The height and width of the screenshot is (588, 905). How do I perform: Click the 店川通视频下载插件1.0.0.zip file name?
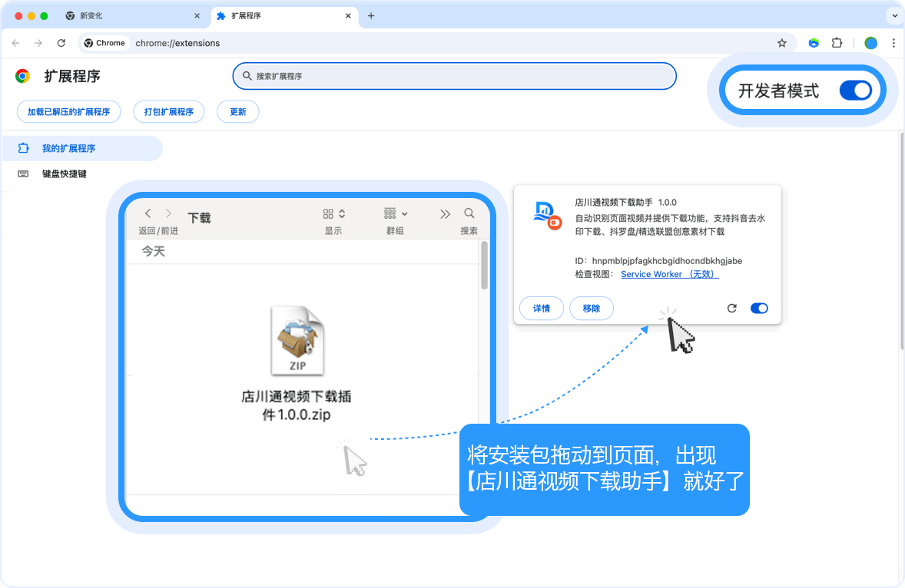point(296,405)
